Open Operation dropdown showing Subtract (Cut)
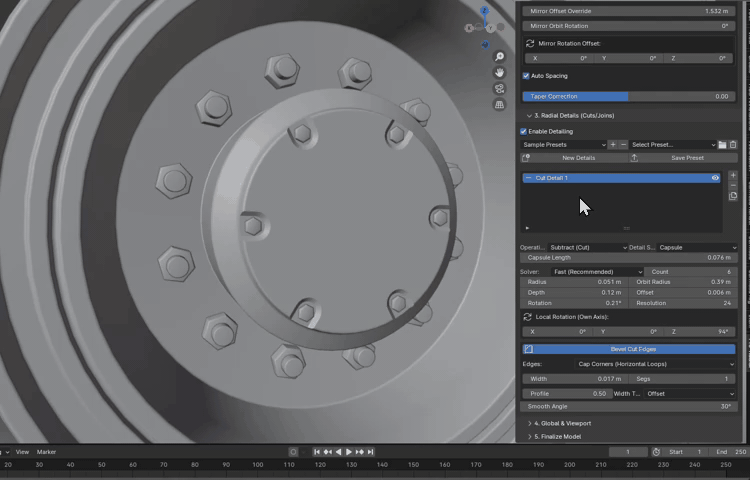This screenshot has height=480, width=750. coord(587,248)
